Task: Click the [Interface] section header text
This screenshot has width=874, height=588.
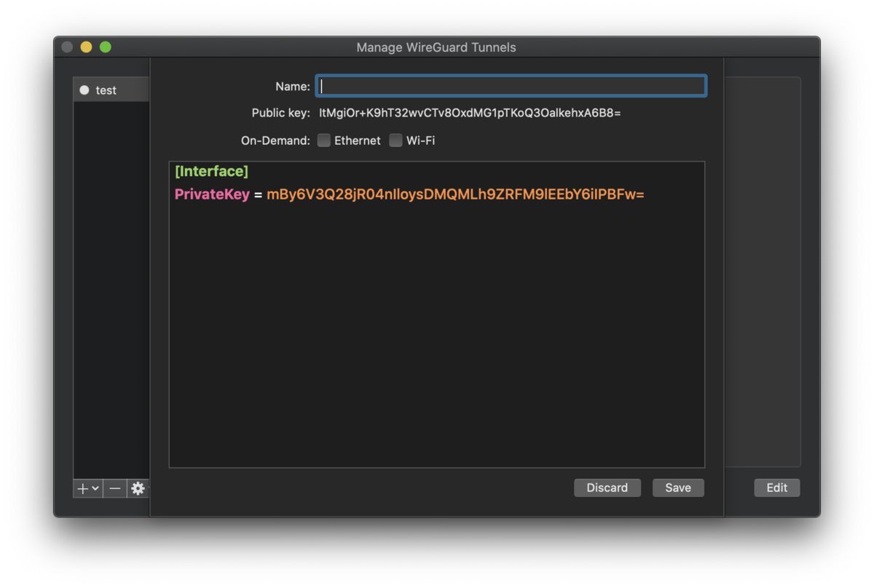Action: 211,171
